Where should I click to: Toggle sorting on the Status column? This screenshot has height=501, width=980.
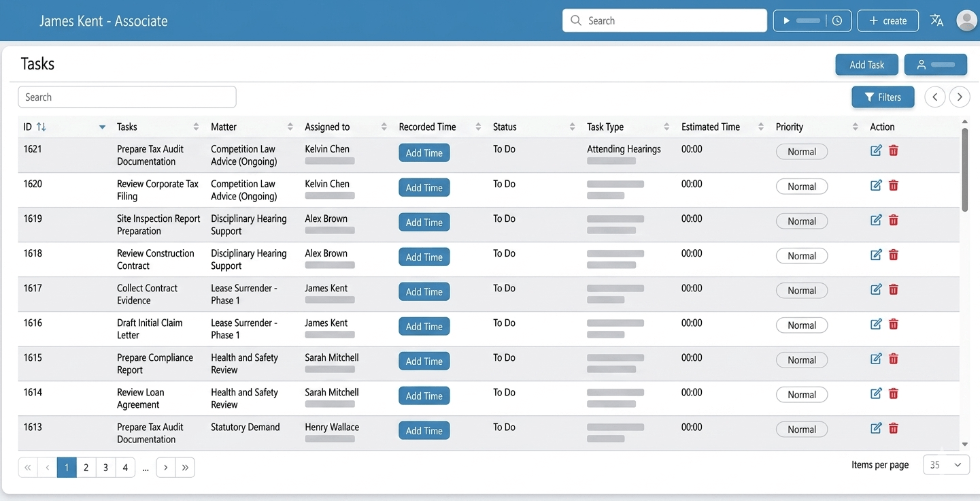572,127
